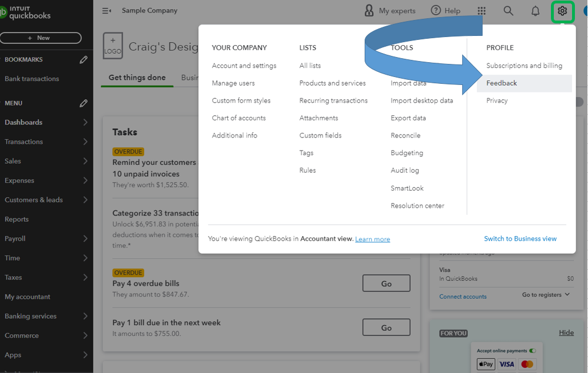Click the Learn more link

click(373, 239)
